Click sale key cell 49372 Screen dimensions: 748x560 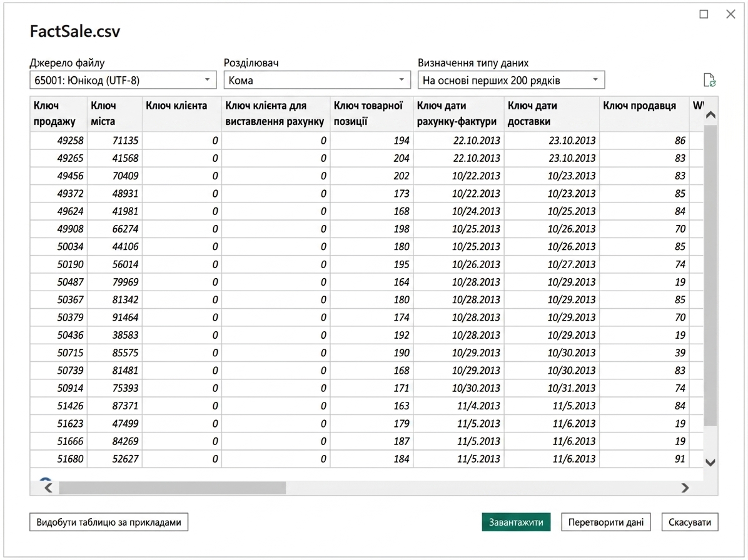59,194
